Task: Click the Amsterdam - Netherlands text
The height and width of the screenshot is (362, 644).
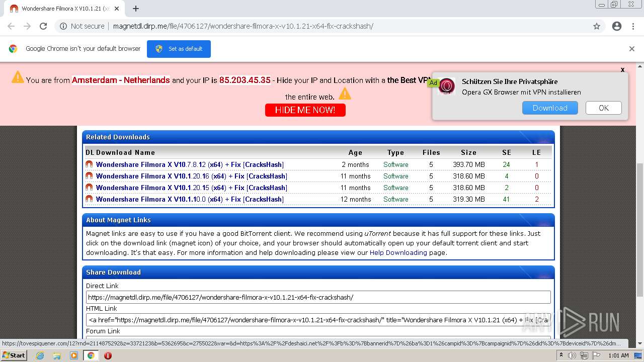Action: coord(121,80)
